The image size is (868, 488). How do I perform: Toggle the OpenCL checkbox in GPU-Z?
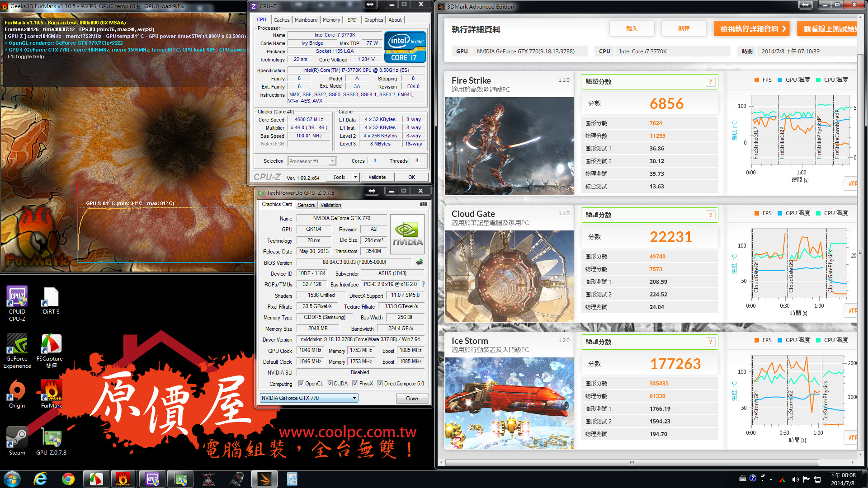pyautogui.click(x=301, y=384)
